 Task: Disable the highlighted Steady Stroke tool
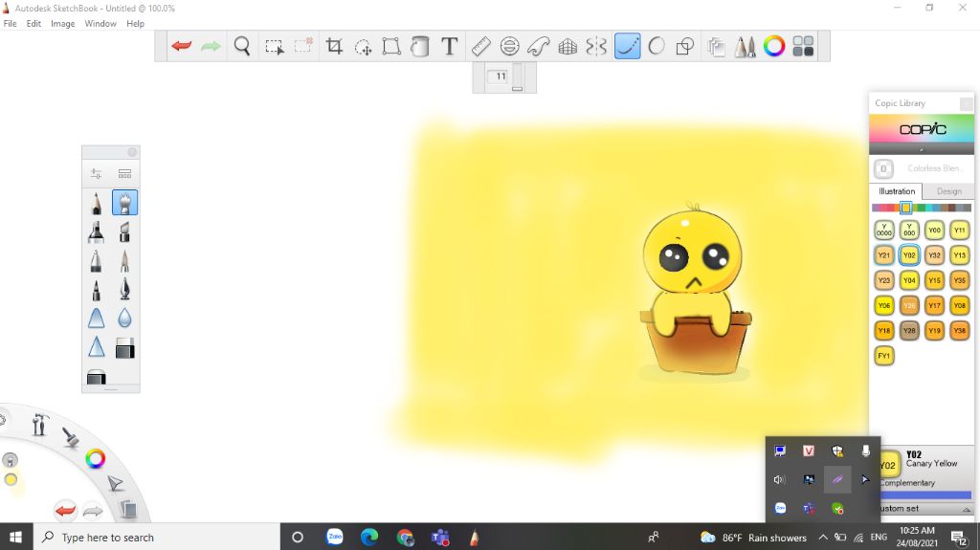pyautogui.click(x=628, y=46)
